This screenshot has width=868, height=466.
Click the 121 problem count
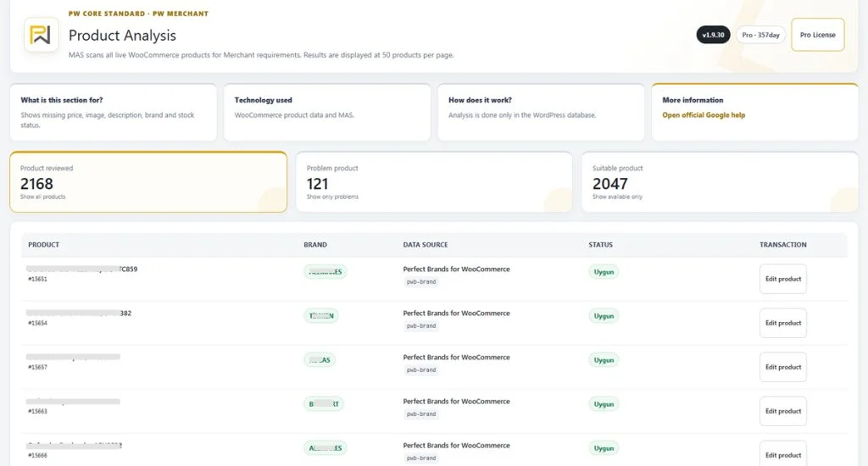(317, 184)
